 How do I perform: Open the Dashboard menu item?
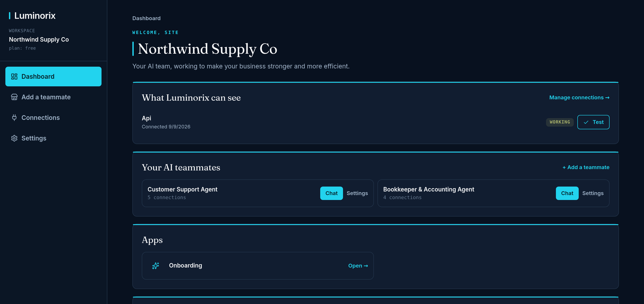pyautogui.click(x=53, y=76)
